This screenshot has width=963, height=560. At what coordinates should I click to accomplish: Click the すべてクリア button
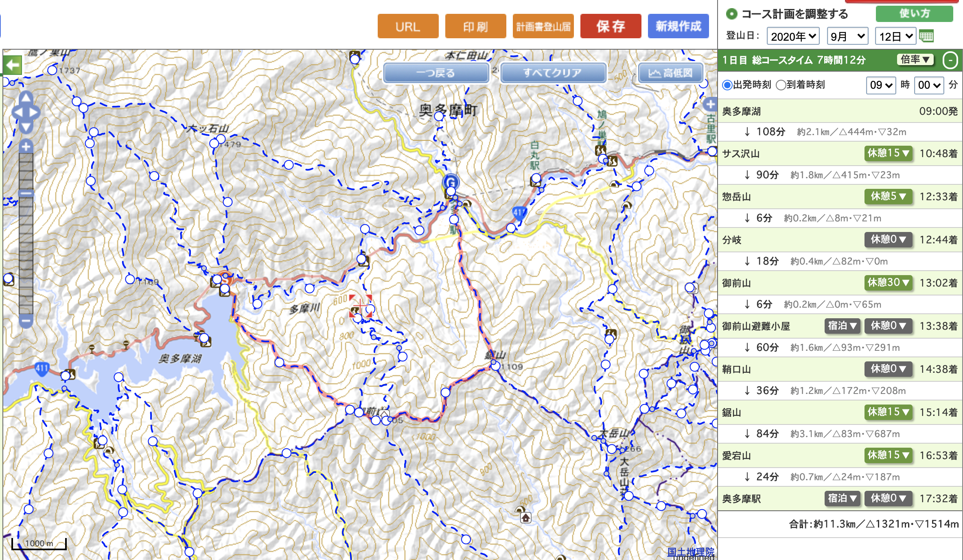pos(553,73)
